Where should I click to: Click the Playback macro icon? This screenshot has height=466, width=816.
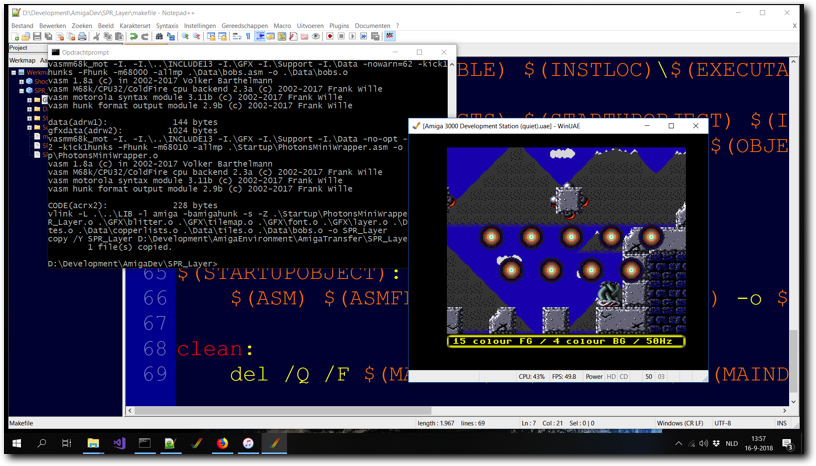352,36
